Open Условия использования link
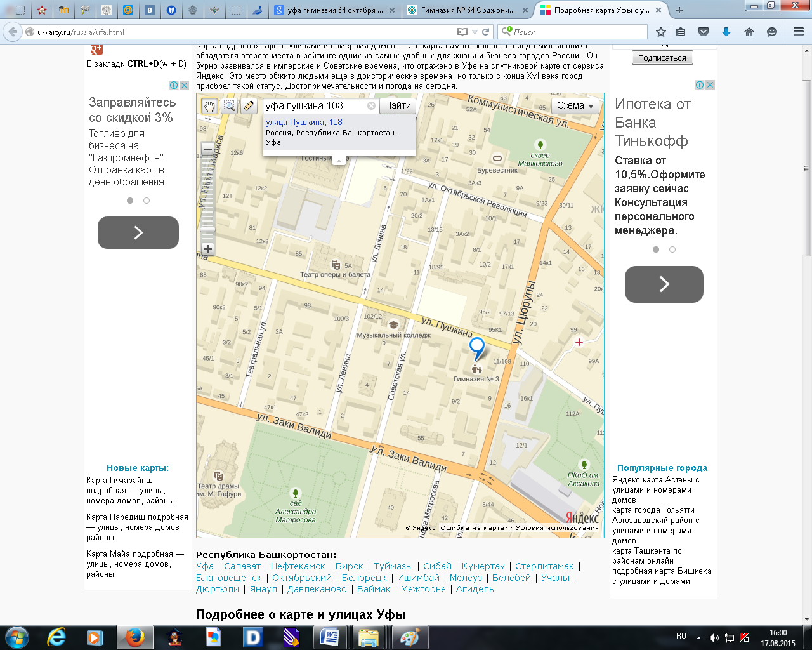 pos(557,527)
